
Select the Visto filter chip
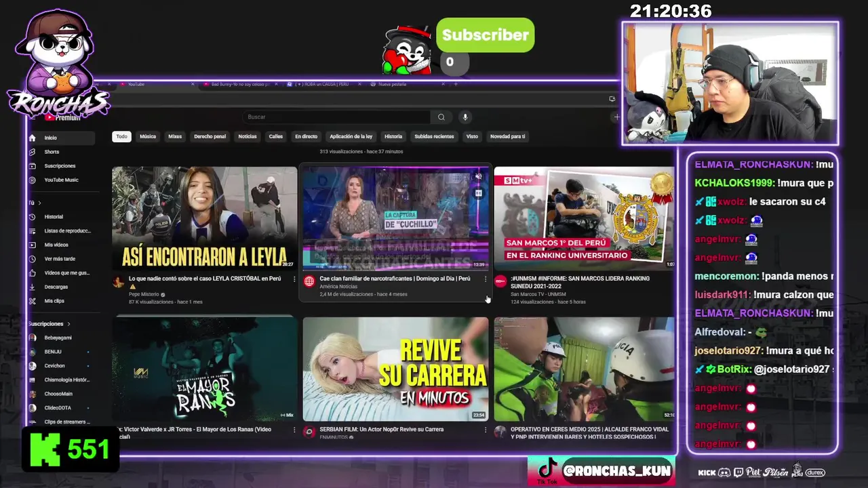click(472, 136)
